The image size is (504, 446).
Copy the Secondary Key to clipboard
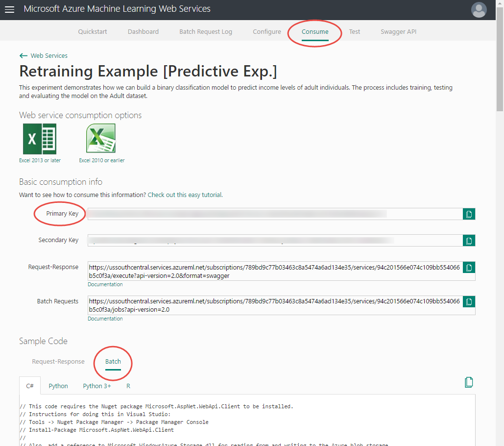pos(469,241)
